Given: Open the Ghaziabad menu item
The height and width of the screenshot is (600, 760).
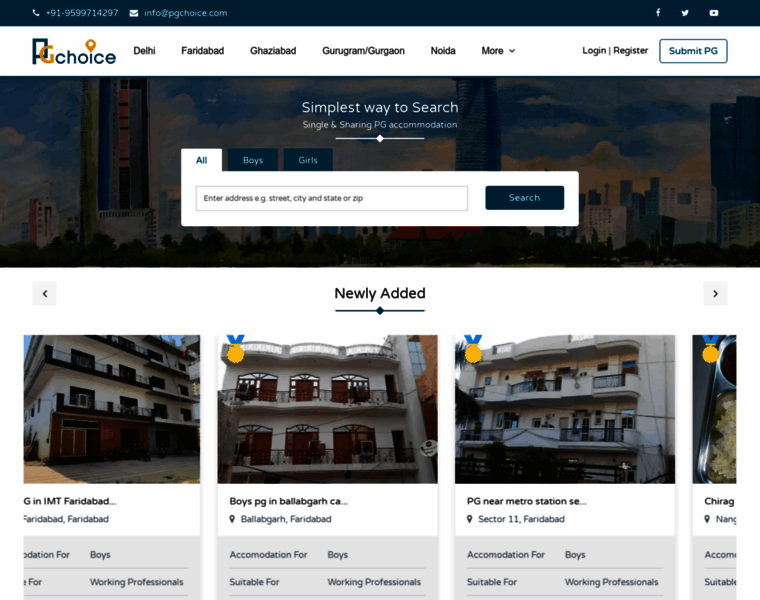Looking at the screenshot, I should point(273,51).
